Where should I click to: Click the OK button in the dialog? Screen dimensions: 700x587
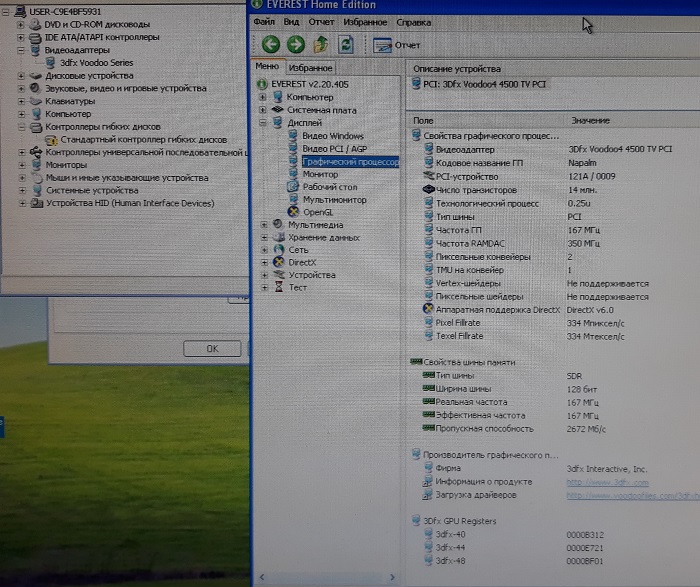click(212, 349)
